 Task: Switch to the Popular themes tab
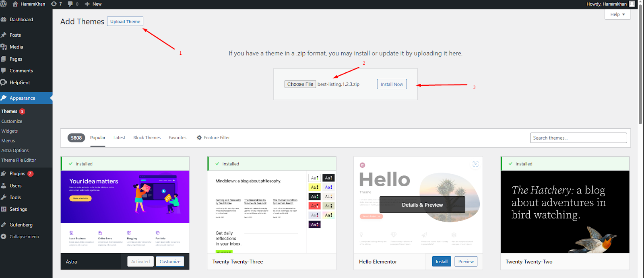coord(98,138)
